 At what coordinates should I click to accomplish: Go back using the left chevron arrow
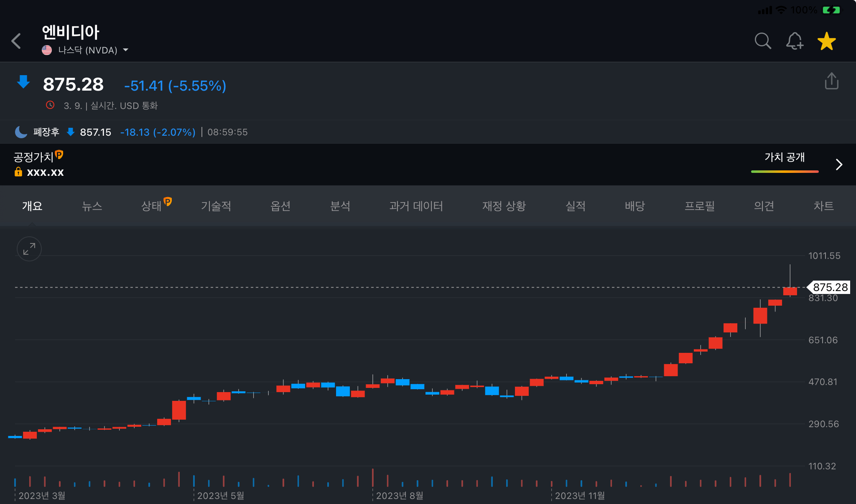(x=16, y=41)
